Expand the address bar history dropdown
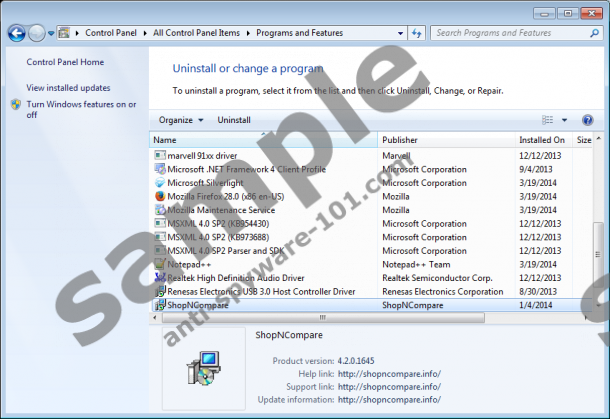Viewport: 610px width, 419px height. pos(400,33)
